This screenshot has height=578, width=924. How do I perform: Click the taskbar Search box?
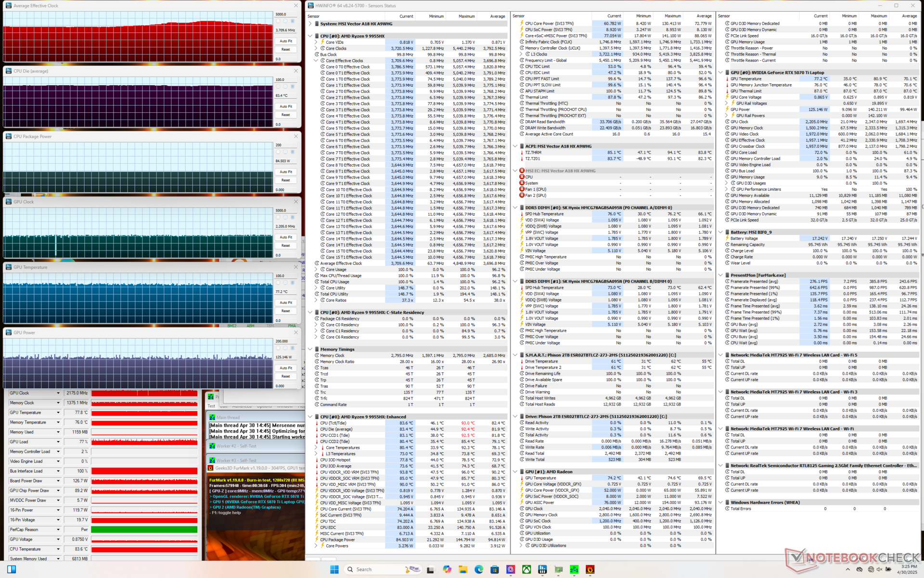pyautogui.click(x=363, y=569)
